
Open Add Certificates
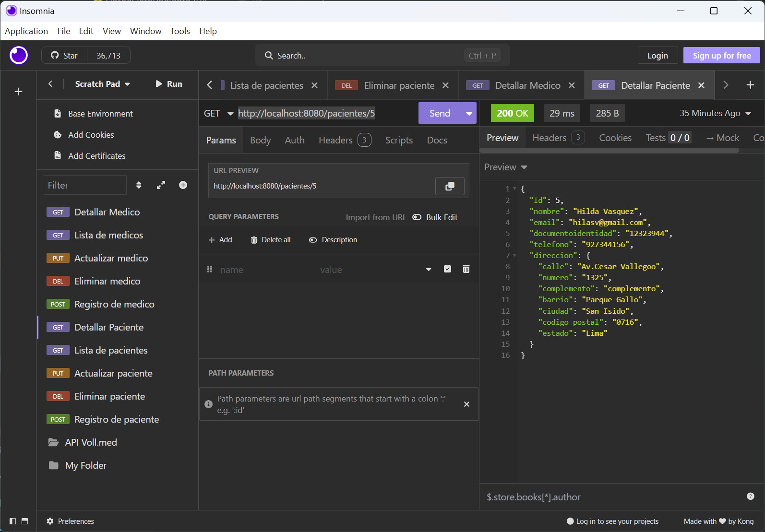point(90,156)
